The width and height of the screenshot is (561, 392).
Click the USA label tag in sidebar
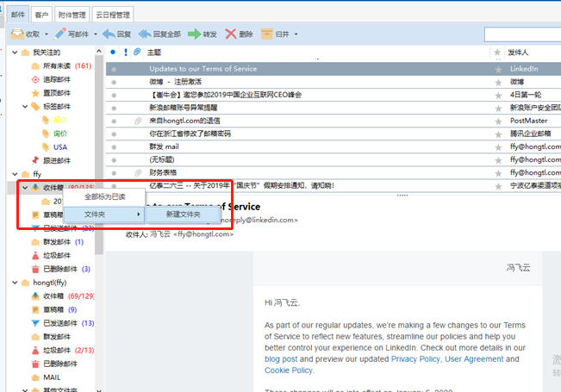click(59, 146)
